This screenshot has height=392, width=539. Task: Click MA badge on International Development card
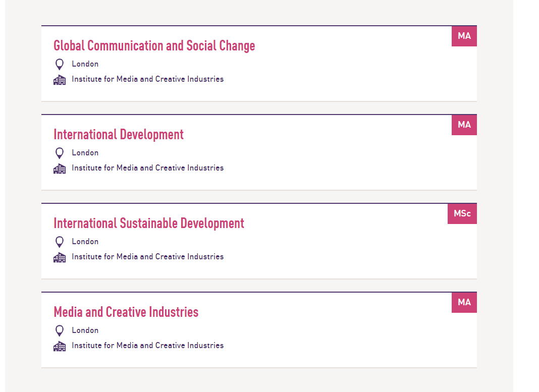464,125
